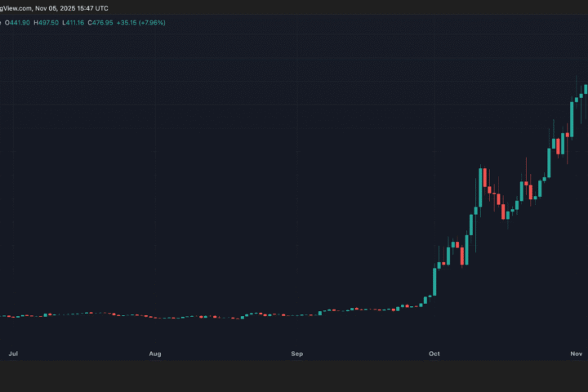Select the Nov label on time axis
This screenshot has width=588, height=392.
tap(577, 354)
